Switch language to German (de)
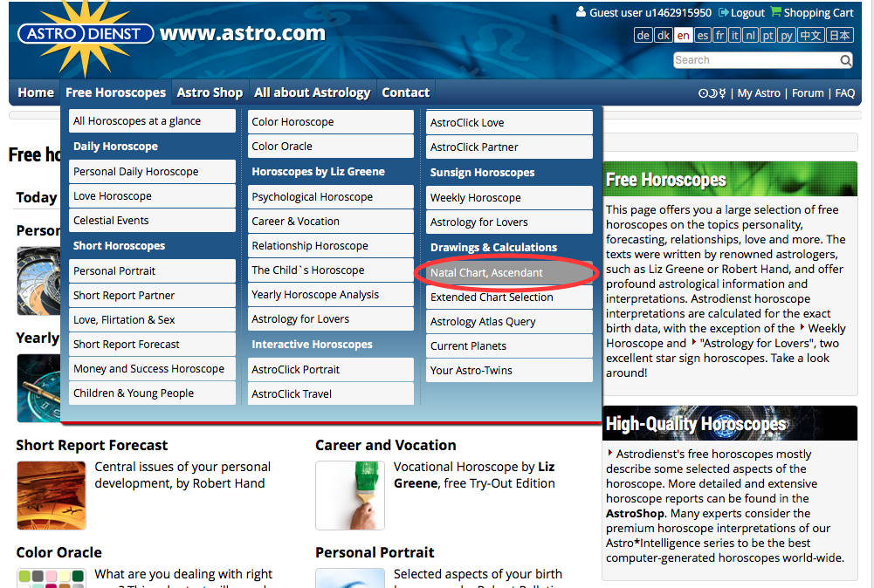Viewport: 874px width, 588px height. pos(643,36)
